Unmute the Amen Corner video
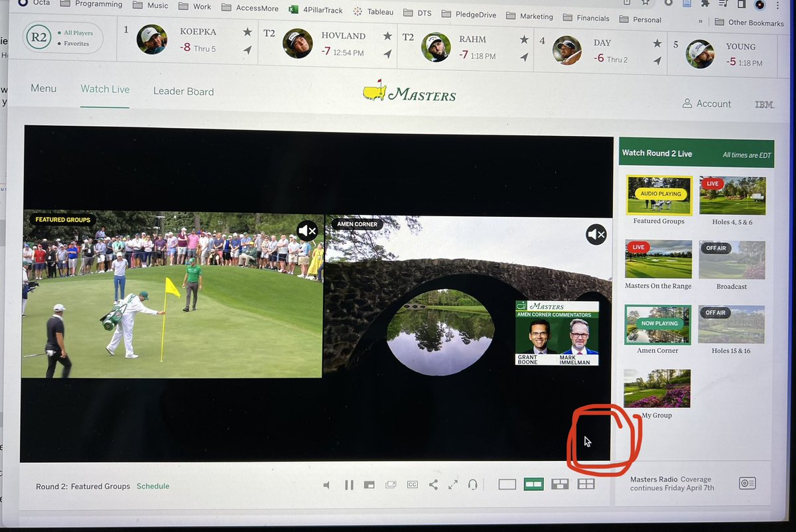The image size is (796, 532). 596,234
